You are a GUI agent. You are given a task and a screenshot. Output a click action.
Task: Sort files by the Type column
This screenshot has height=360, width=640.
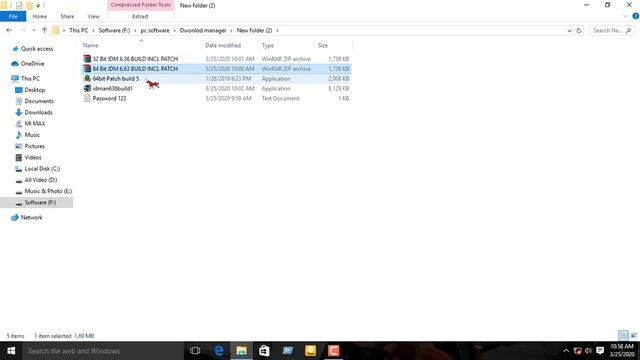268,45
